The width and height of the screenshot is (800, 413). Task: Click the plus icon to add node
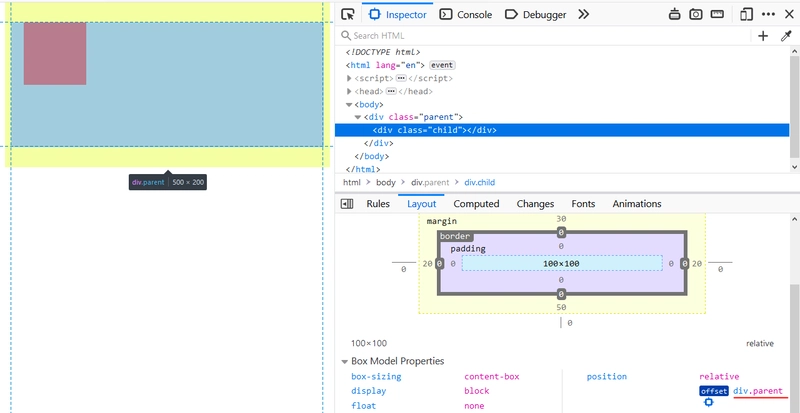pos(763,36)
